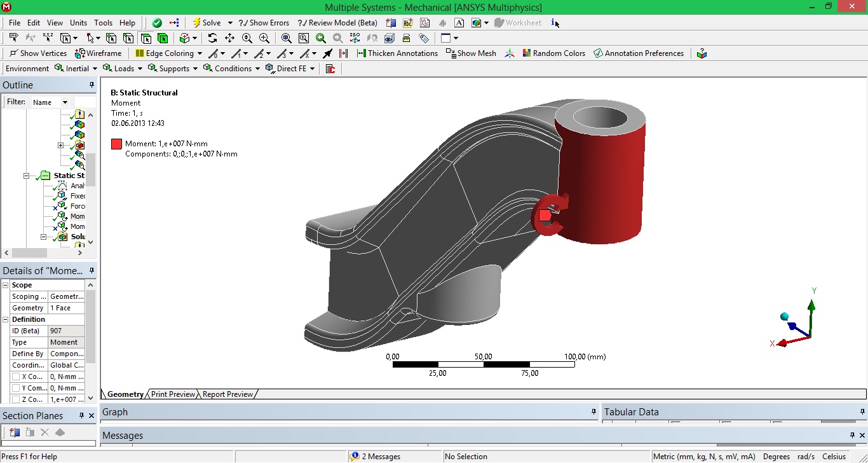Image resolution: width=868 pixels, height=463 pixels.
Task: Select Edge selection filter icon
Action: coord(128,38)
